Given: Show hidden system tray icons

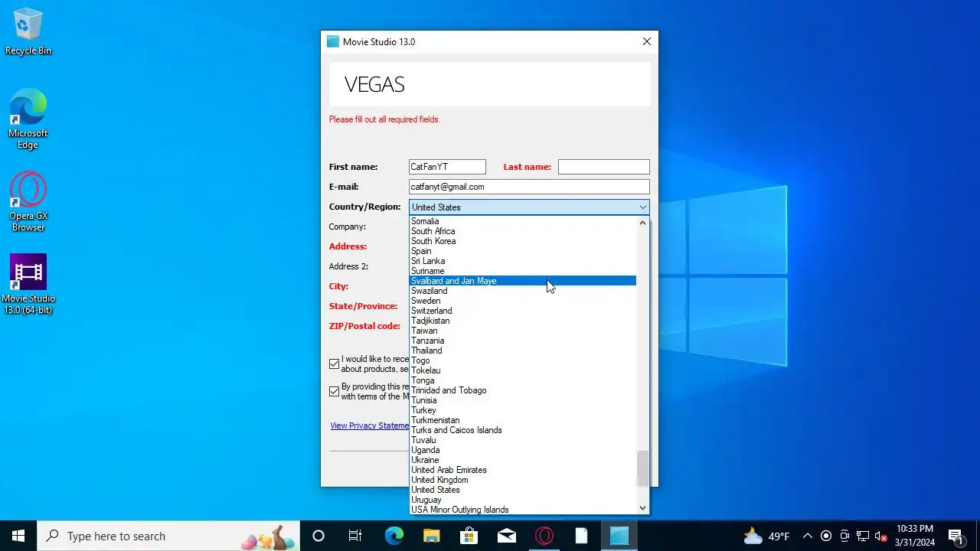Looking at the screenshot, I should tap(807, 536).
